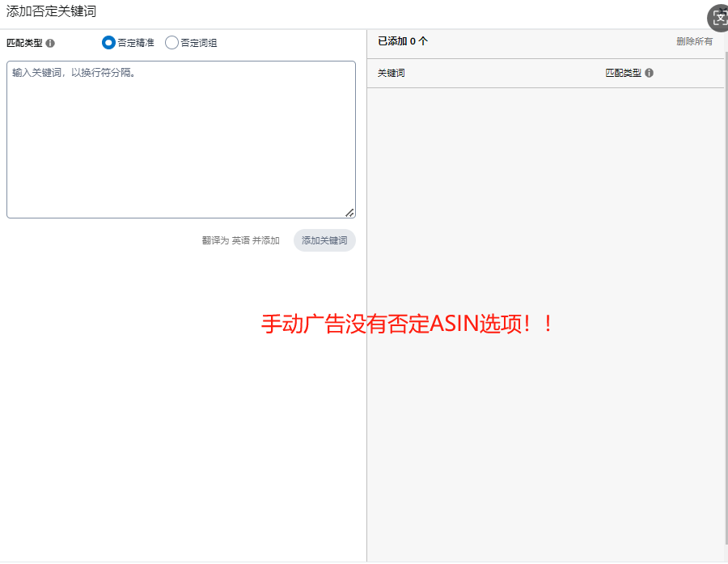The height and width of the screenshot is (564, 728).
Task: Click 删除所有 link
Action: [694, 41]
